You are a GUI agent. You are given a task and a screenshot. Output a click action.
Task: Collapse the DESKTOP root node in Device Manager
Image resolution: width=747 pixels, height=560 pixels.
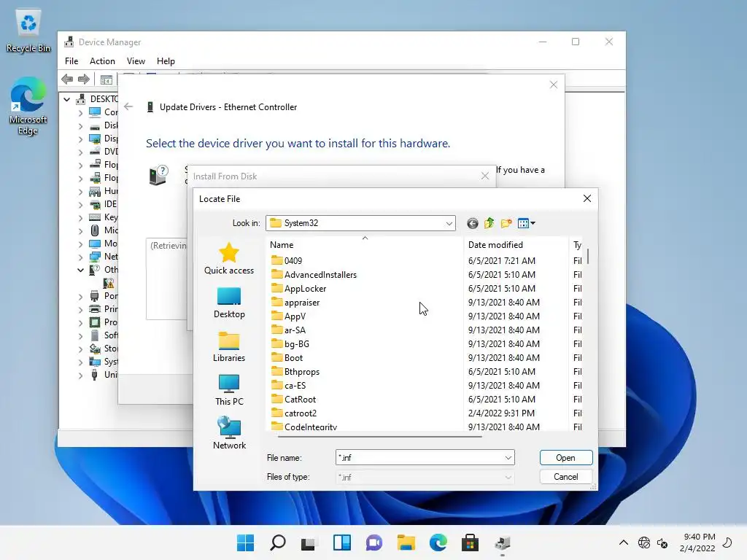coord(66,99)
